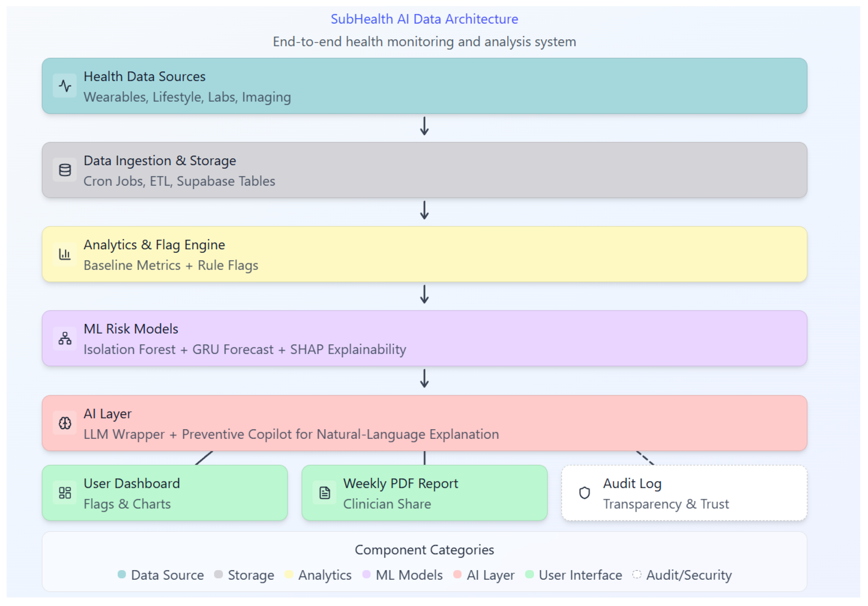Click the document icon in Weekly PDF Report
Image resolution: width=868 pixels, height=606 pixels.
coord(324,493)
